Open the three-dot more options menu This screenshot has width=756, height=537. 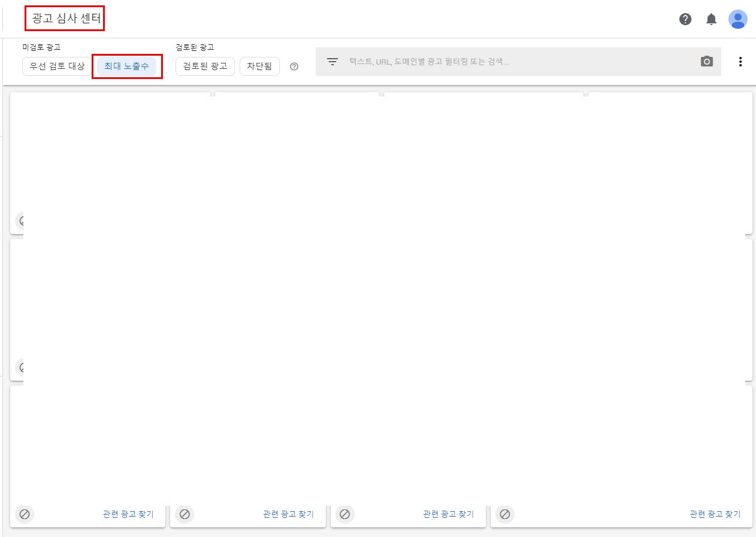tap(740, 62)
